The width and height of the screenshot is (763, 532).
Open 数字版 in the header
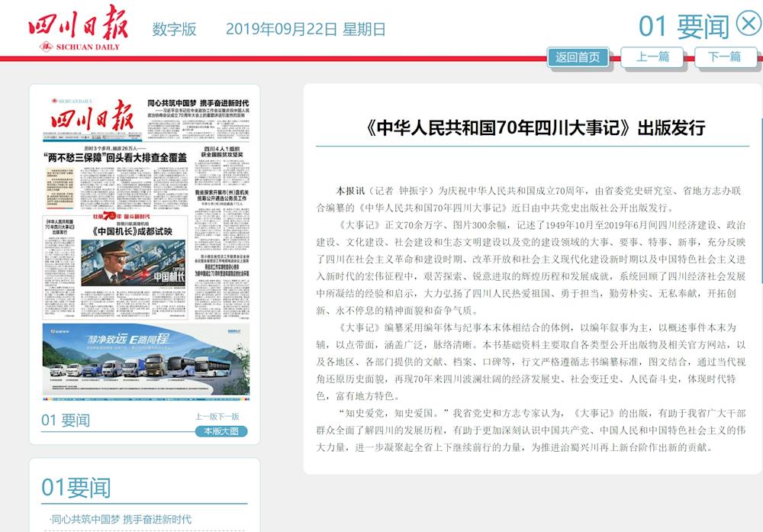click(x=174, y=30)
